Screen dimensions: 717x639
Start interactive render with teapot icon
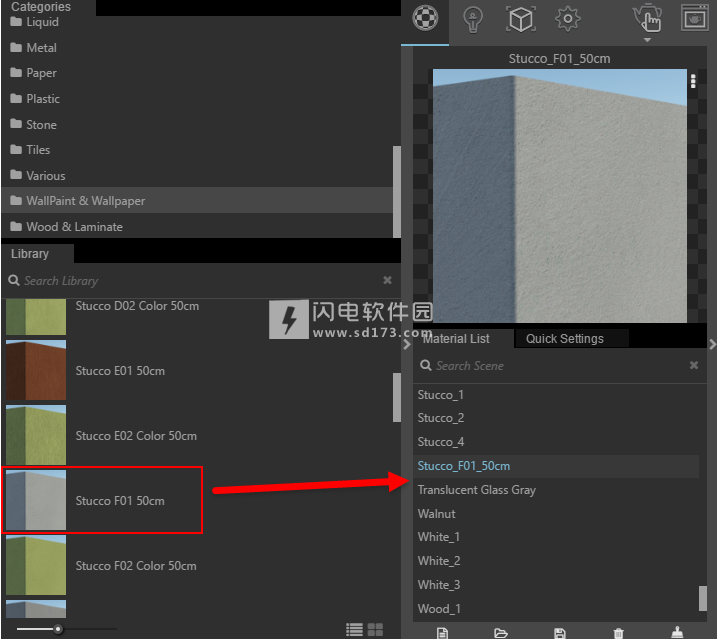click(647, 18)
